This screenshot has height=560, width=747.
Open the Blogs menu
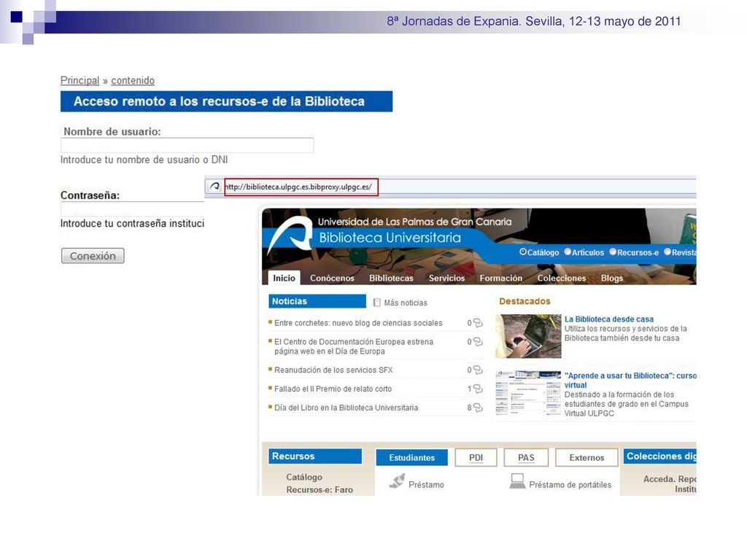(612, 278)
